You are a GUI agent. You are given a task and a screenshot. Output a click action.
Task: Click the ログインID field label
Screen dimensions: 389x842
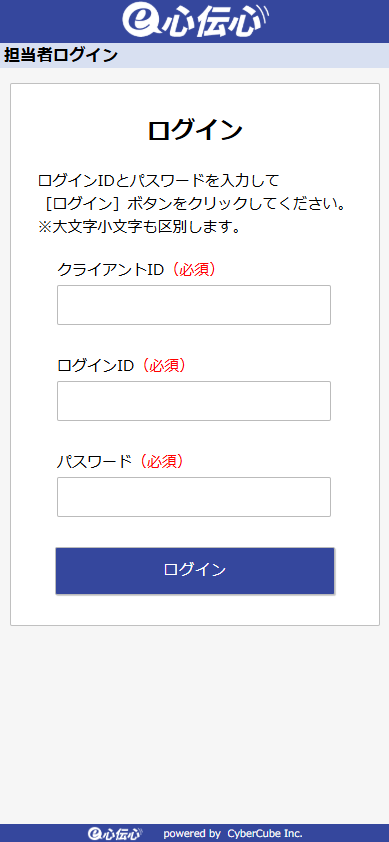[95, 366]
